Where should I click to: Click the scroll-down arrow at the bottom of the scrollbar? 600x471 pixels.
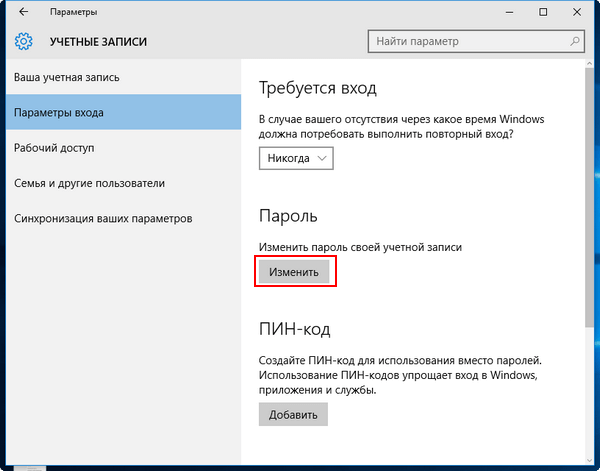[x=589, y=460]
